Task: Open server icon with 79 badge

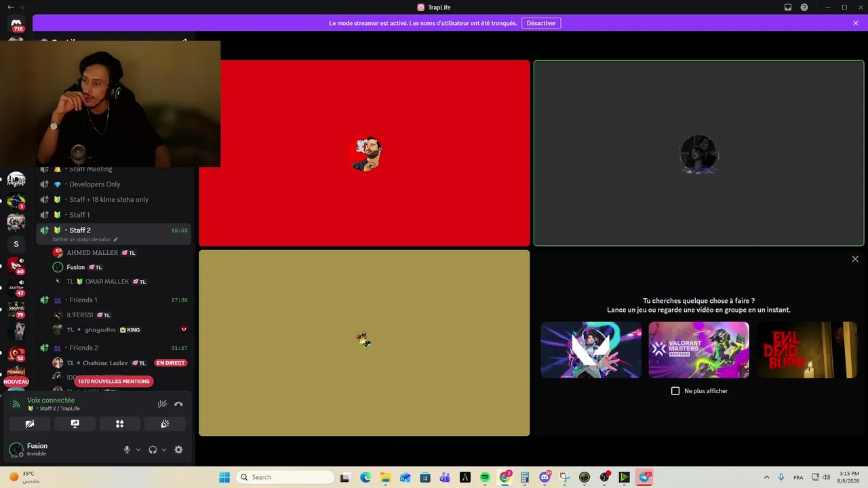Action: click(x=16, y=308)
